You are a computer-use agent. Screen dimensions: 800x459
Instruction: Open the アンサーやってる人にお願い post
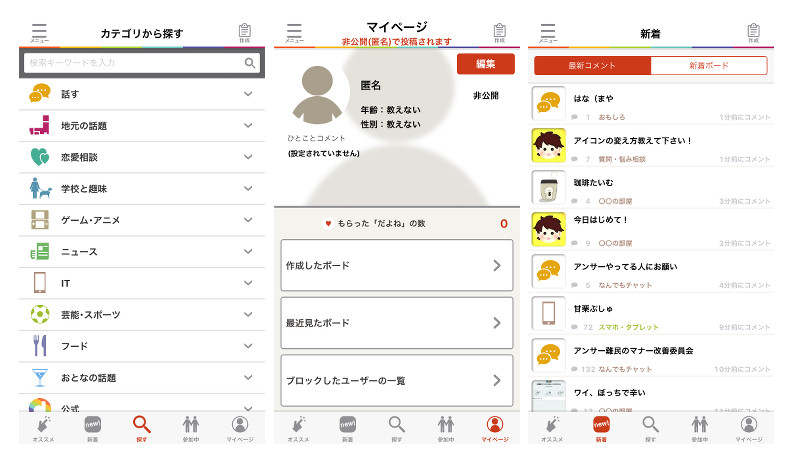651,271
